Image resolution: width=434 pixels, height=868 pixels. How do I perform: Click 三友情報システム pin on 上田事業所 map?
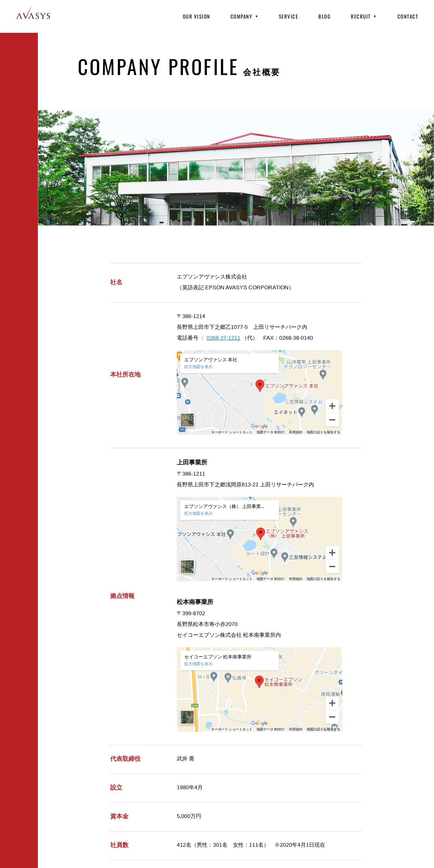point(285,557)
